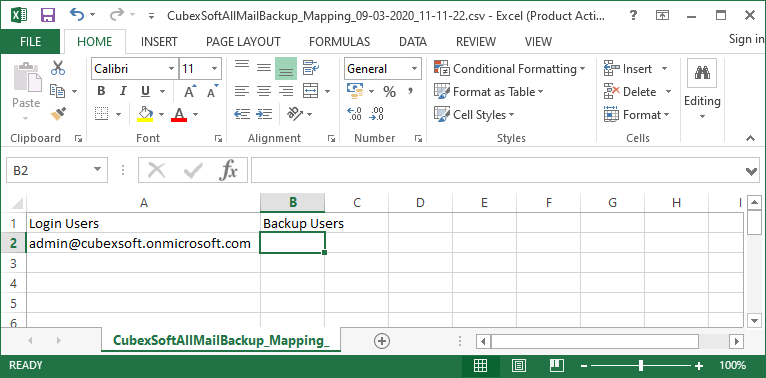
Task: Expand Conditional Formatting menu
Action: click(510, 69)
